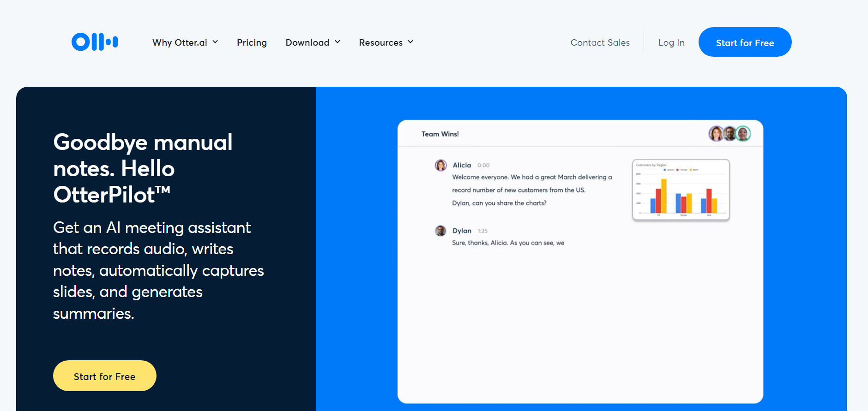Select Dylan's avatar beside his transcript message
The height and width of the screenshot is (411, 868).
click(x=441, y=231)
